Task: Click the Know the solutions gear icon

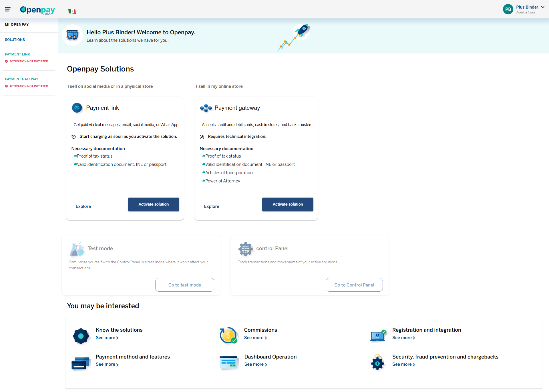Action: click(81, 336)
